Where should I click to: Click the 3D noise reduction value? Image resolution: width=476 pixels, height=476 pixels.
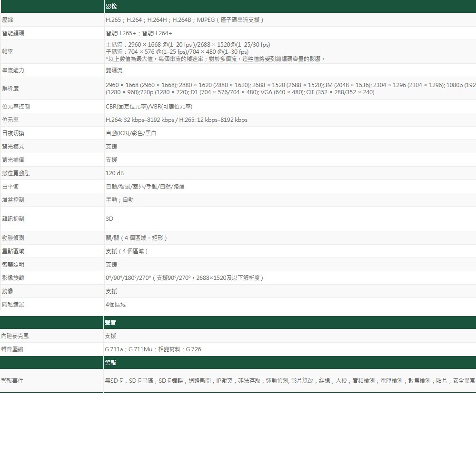tap(109, 219)
